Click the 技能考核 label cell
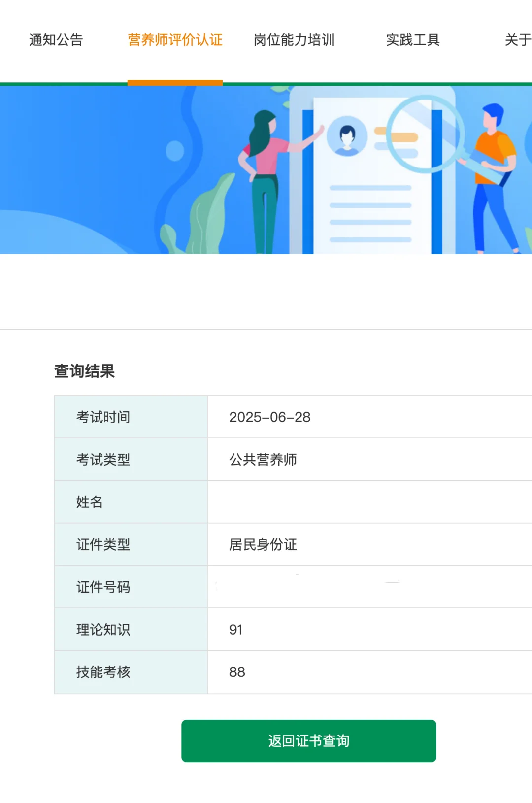 [131, 672]
